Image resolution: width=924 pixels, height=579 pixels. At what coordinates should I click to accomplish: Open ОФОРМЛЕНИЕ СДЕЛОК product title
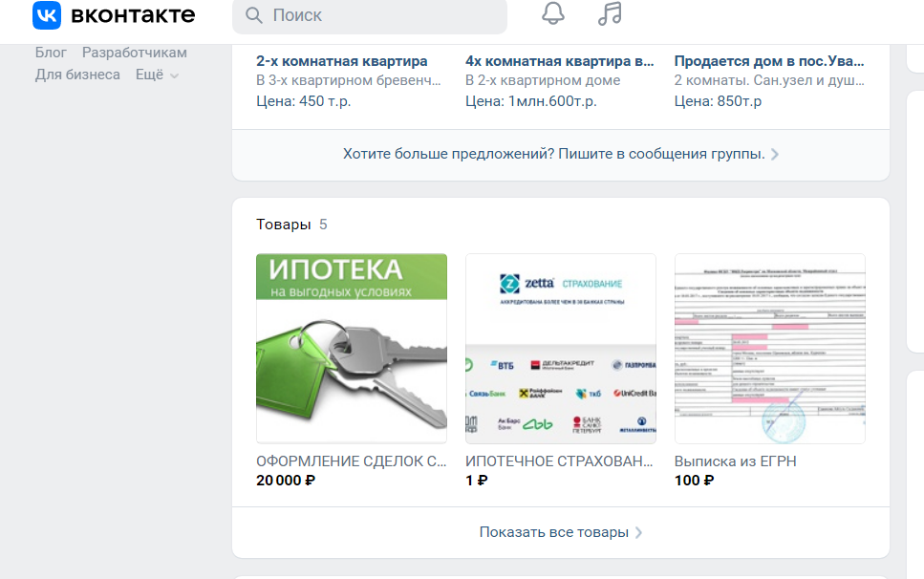coord(351,461)
